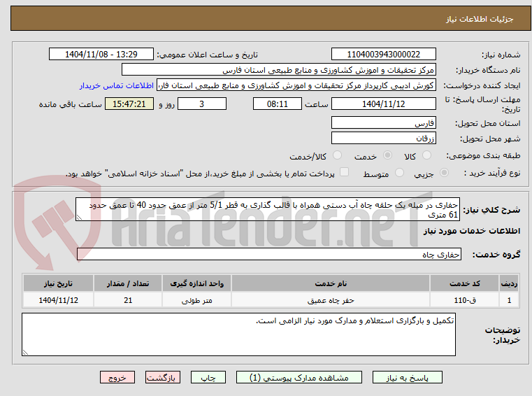
Task: Click the بازگشت back button
Action: coord(163,377)
